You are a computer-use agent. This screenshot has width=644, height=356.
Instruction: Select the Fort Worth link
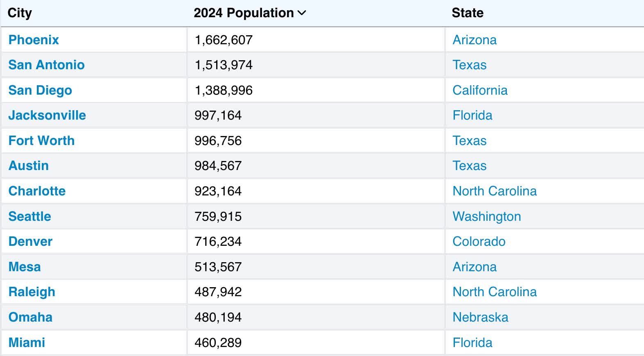pyautogui.click(x=41, y=141)
